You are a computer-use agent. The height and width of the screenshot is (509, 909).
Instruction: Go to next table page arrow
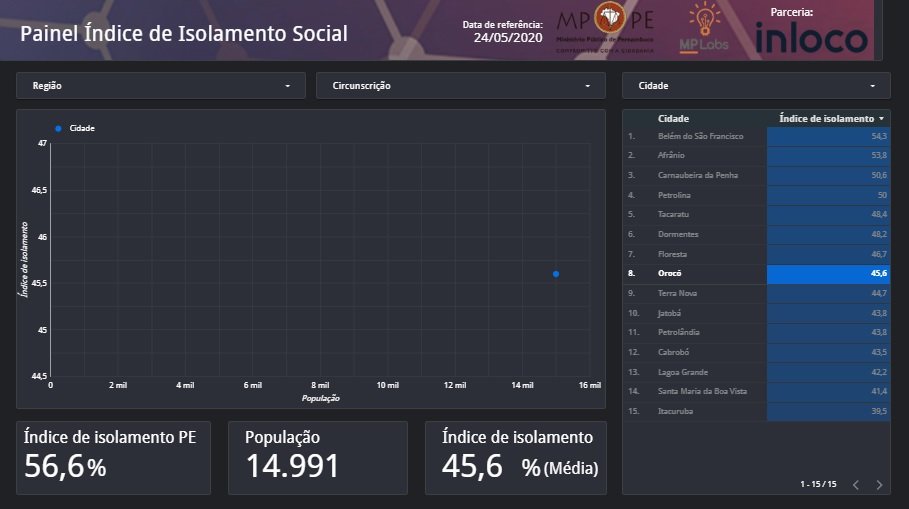[879, 485]
